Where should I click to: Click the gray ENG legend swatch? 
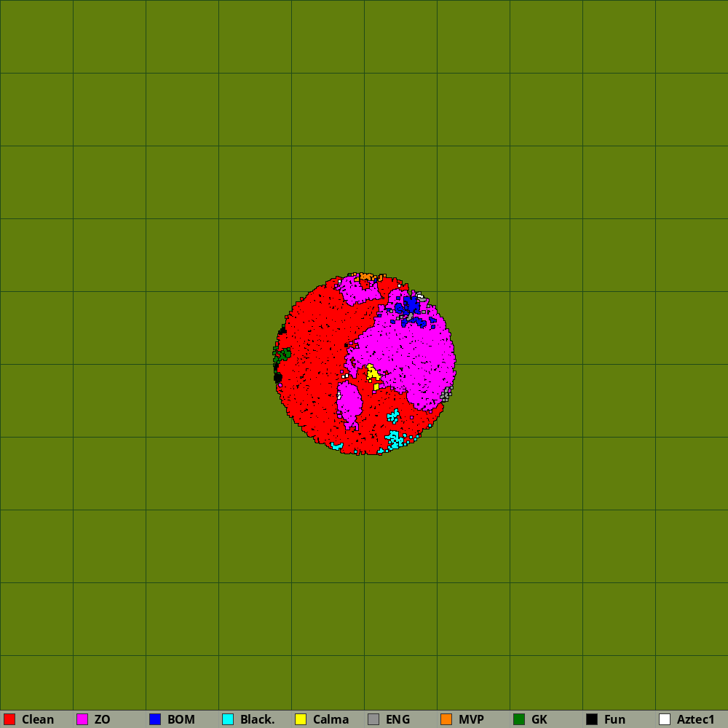[373, 719]
